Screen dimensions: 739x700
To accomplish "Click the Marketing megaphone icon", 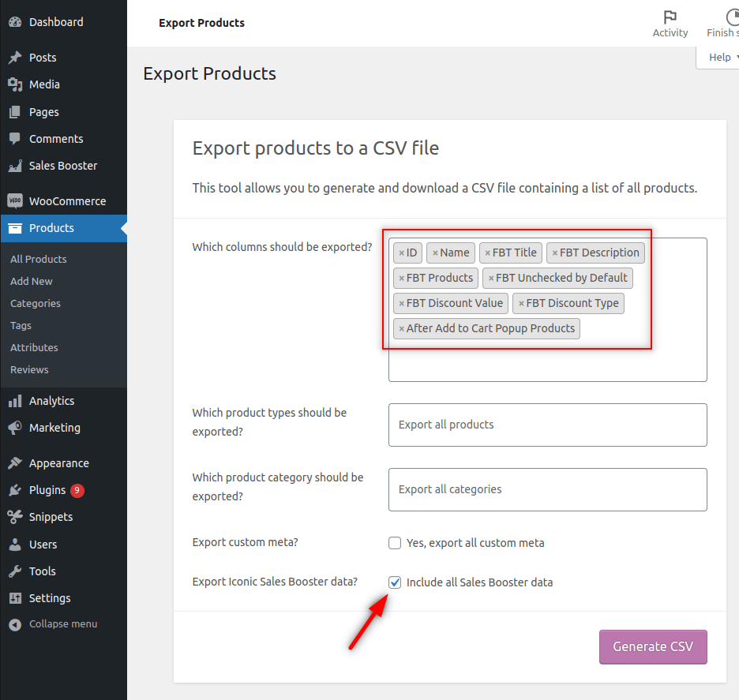I will pos(17,428).
